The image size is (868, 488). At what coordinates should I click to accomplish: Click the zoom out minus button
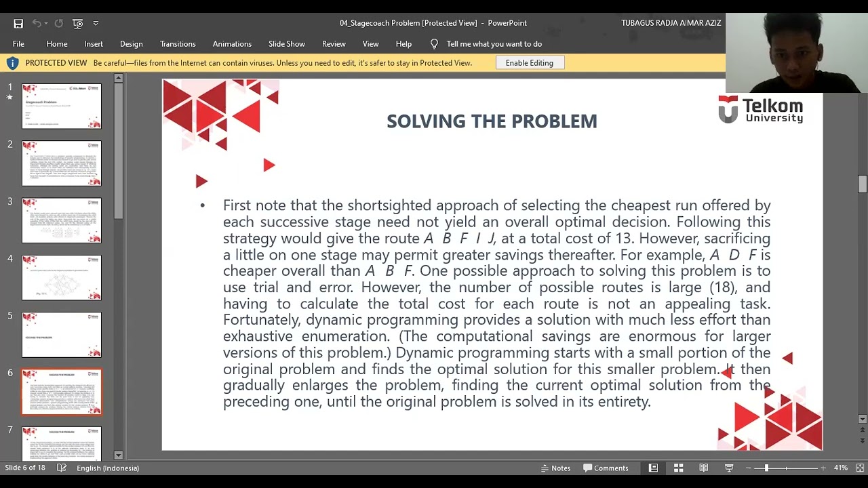(749, 468)
